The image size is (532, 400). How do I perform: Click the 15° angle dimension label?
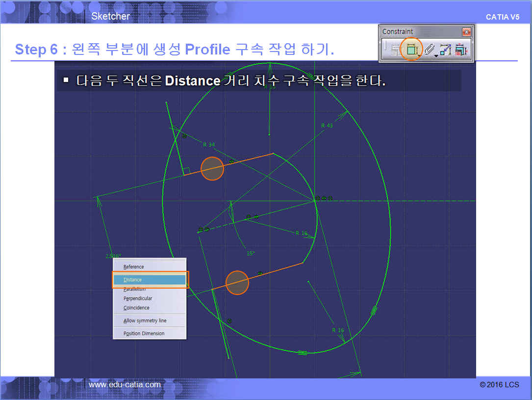(x=251, y=254)
